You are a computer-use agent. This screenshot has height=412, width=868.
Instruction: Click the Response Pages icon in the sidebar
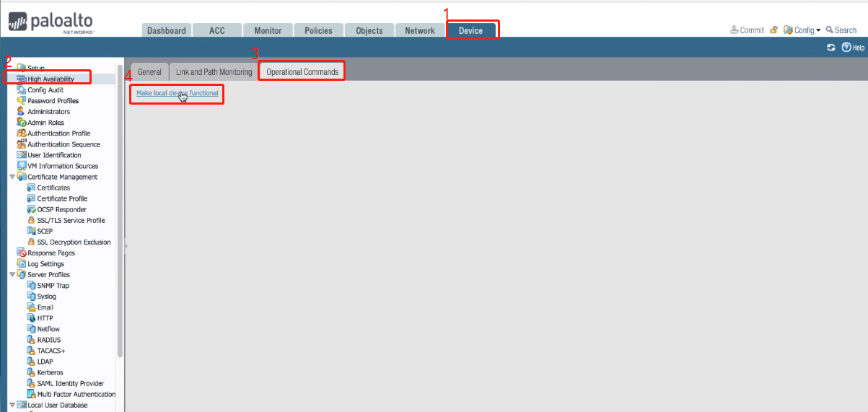21,253
